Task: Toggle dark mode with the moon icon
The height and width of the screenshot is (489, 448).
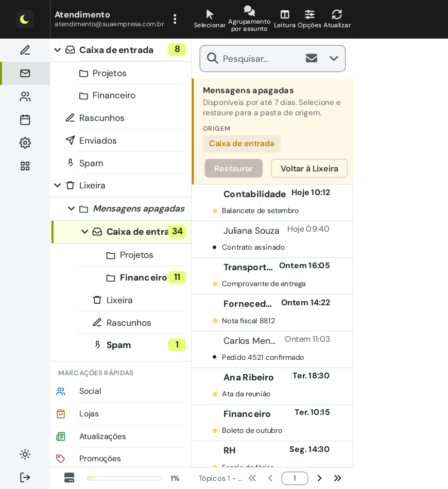Action: pos(25,20)
